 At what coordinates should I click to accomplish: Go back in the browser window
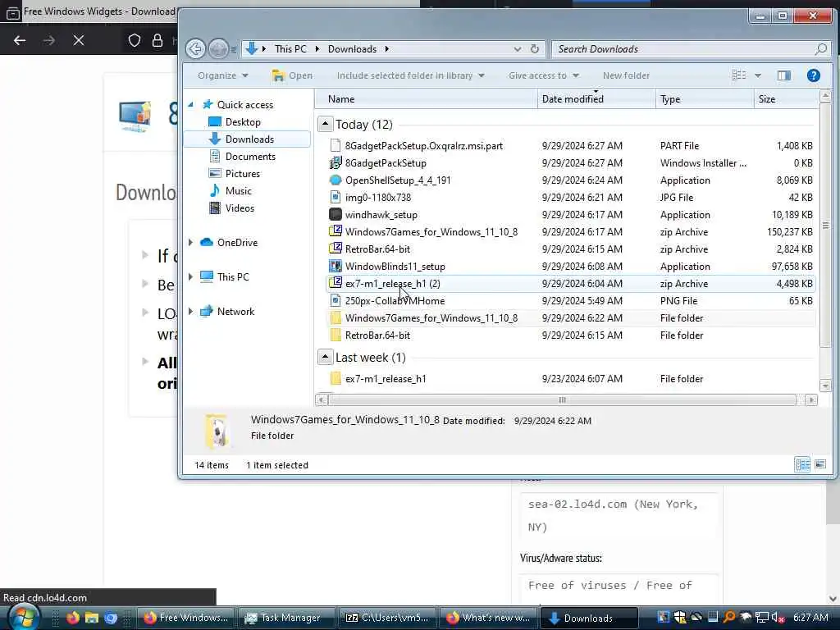(20, 40)
